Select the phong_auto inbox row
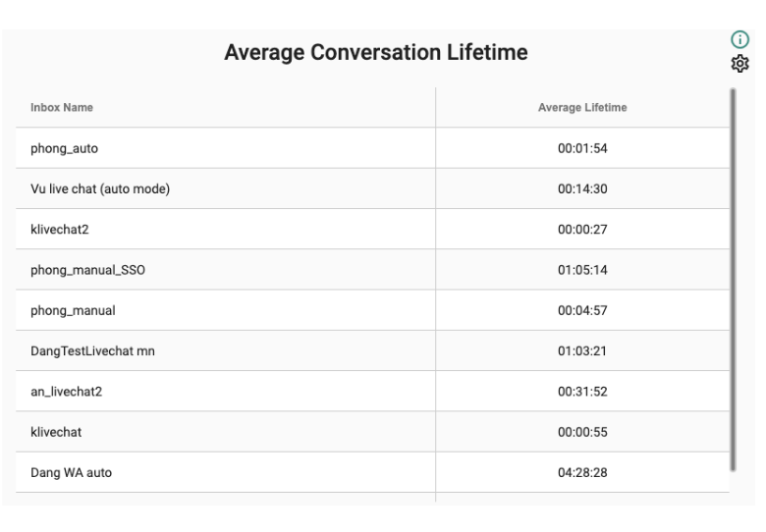This screenshot has height=532, width=766. pyautogui.click(x=372, y=148)
